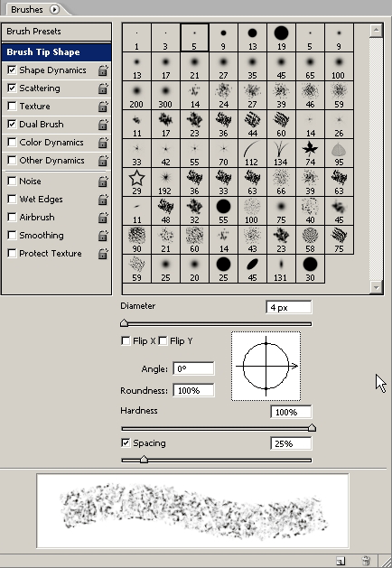
Task: Click the Diameter slider handle
Action: (x=125, y=322)
